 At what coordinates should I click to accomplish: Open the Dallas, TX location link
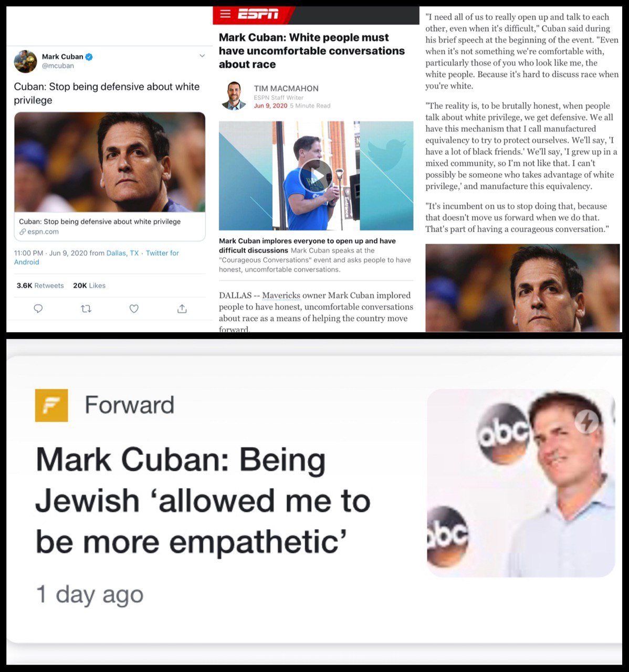point(122,253)
